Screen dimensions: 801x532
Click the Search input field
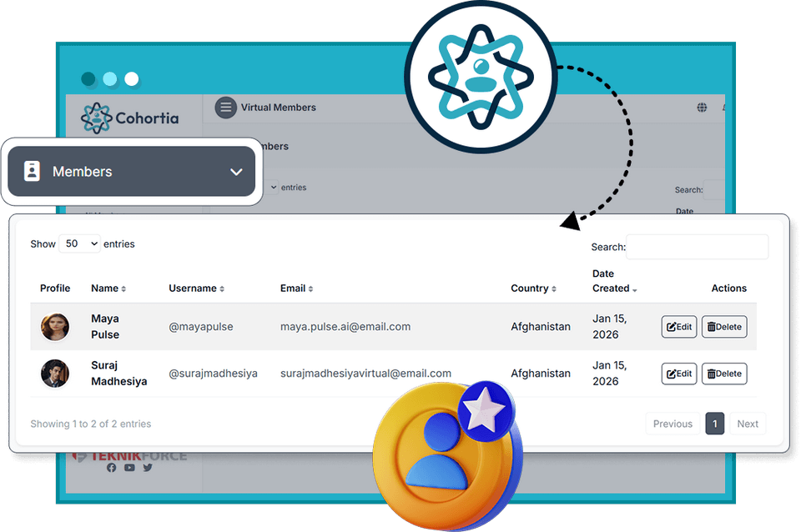[697, 247]
